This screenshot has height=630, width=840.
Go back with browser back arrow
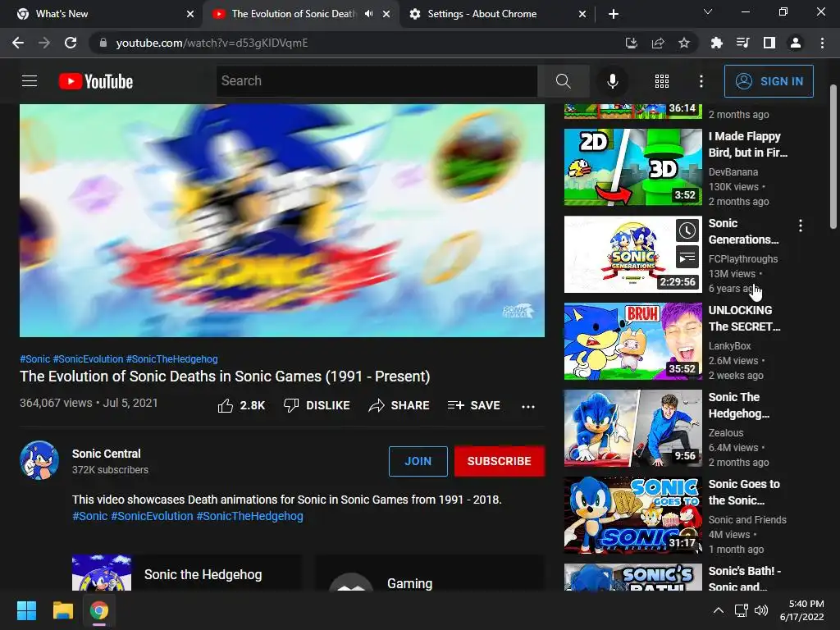(x=18, y=43)
